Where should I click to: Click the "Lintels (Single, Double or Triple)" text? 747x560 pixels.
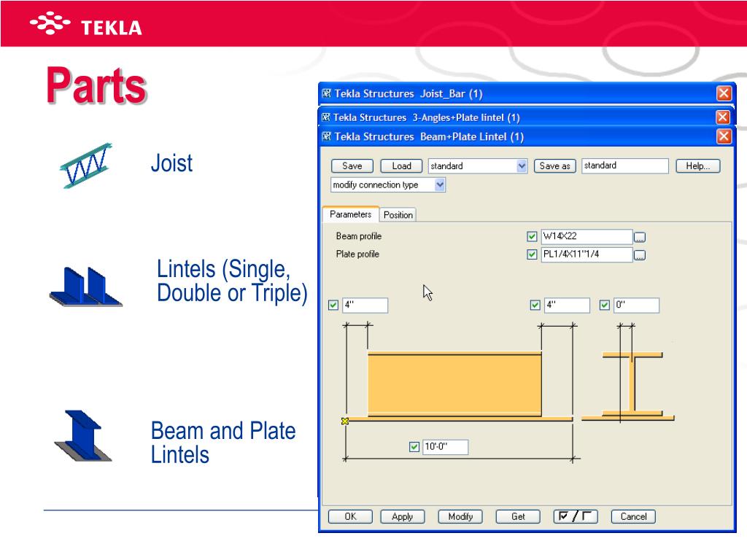tap(233, 281)
